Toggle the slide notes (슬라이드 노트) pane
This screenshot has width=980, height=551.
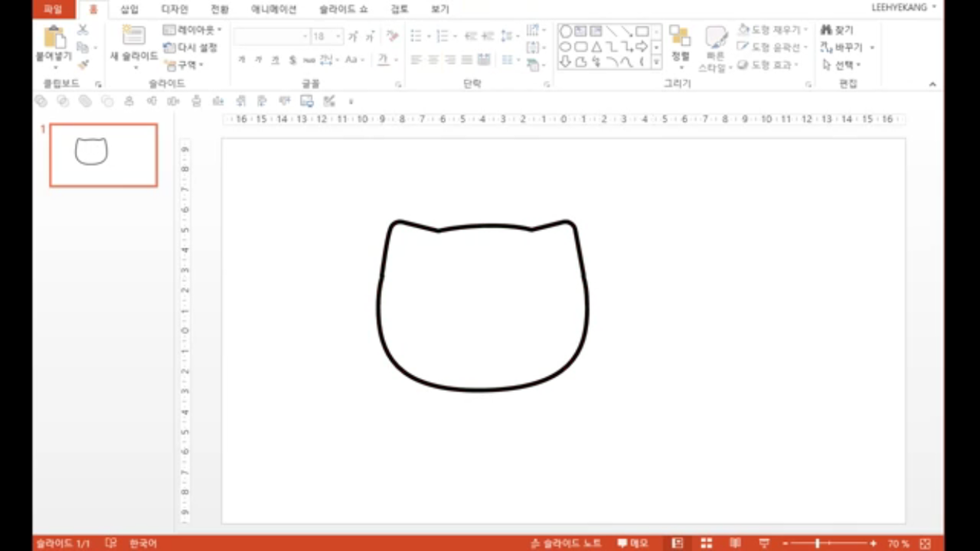click(567, 543)
